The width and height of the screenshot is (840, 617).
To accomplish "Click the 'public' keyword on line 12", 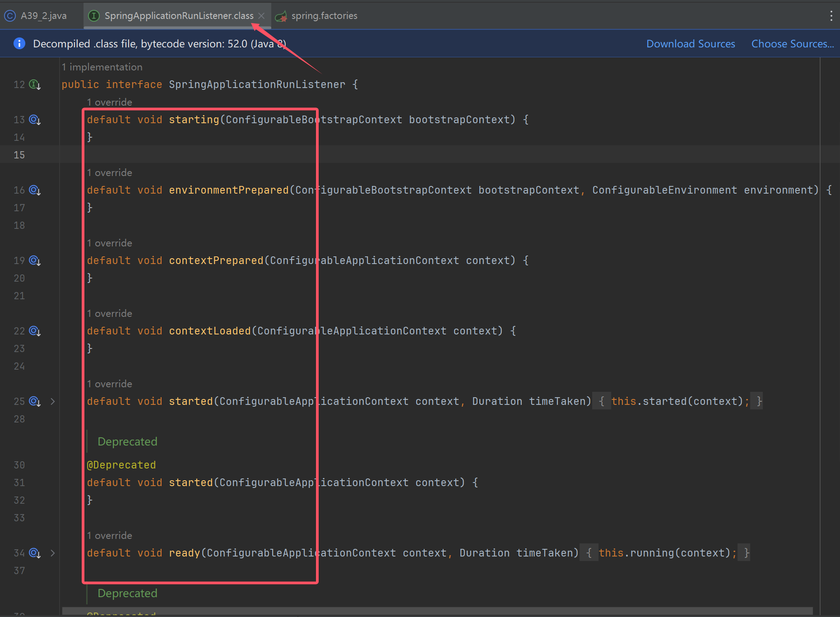I will [x=80, y=84].
